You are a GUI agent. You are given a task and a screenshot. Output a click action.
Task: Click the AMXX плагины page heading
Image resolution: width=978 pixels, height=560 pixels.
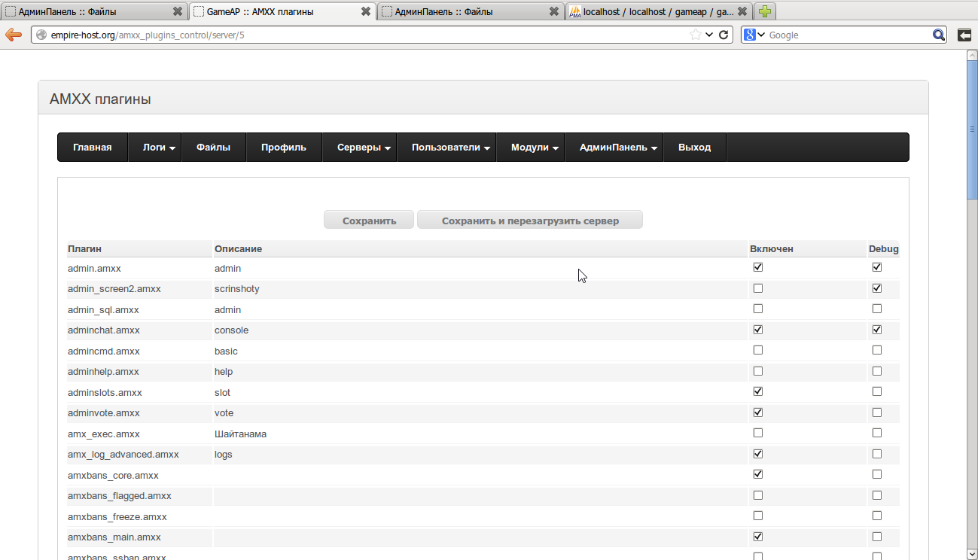coord(100,99)
